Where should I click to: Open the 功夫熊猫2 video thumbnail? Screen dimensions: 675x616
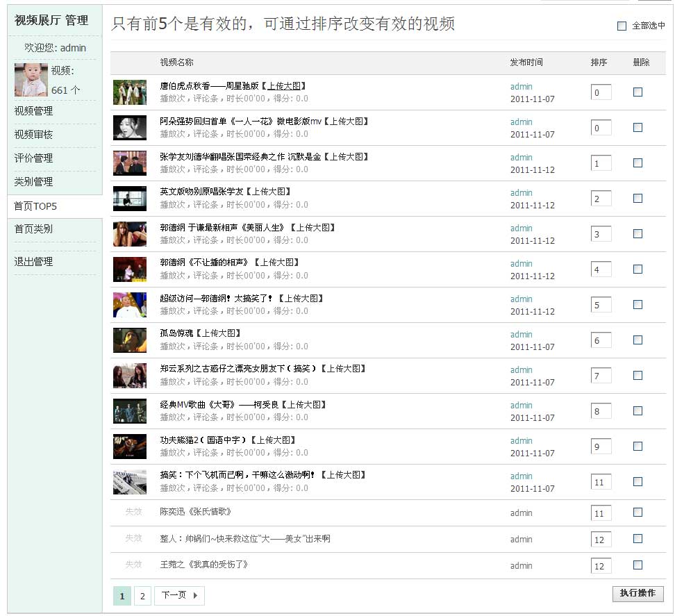click(130, 447)
